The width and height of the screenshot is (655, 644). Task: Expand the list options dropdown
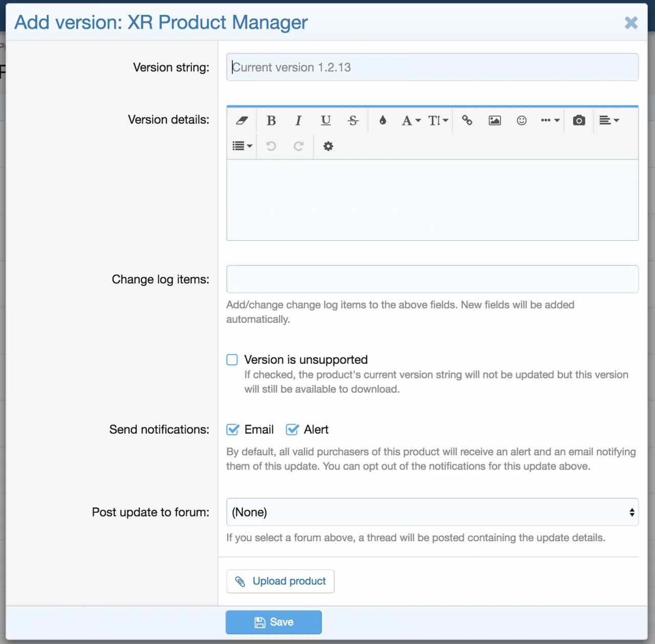tap(242, 146)
